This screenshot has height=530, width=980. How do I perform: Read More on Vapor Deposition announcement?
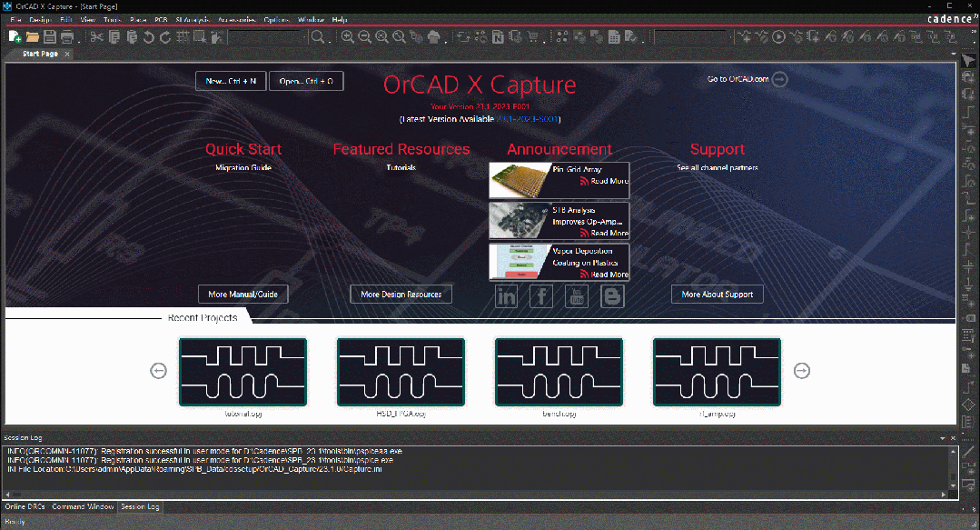pyautogui.click(x=604, y=274)
